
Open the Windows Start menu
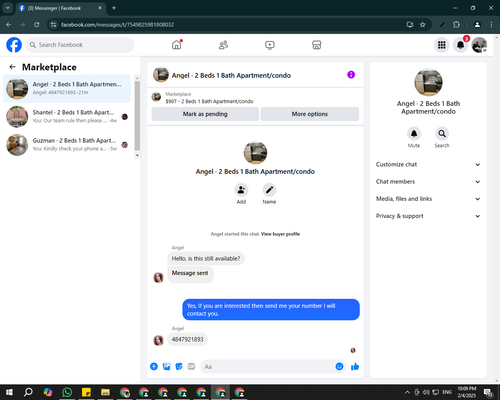[x=9, y=392]
